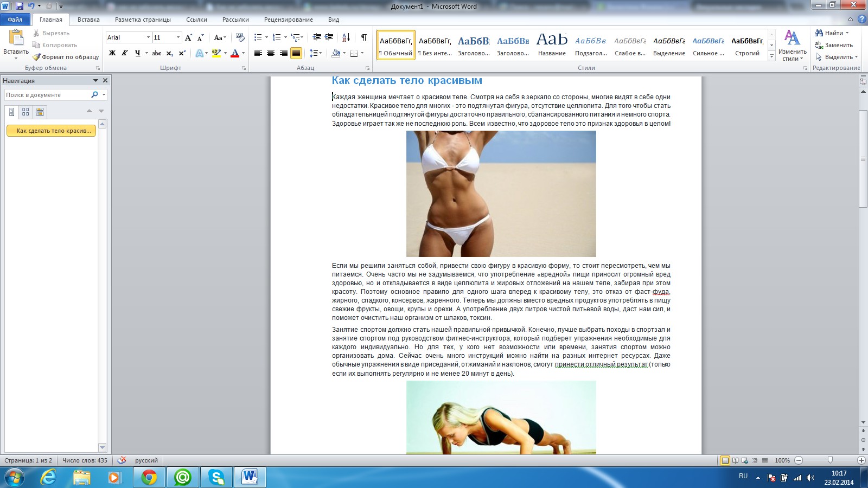Screen dimensions: 868x488
Task: Apply the Заголовок 1 style from the gallery
Action: point(474,45)
